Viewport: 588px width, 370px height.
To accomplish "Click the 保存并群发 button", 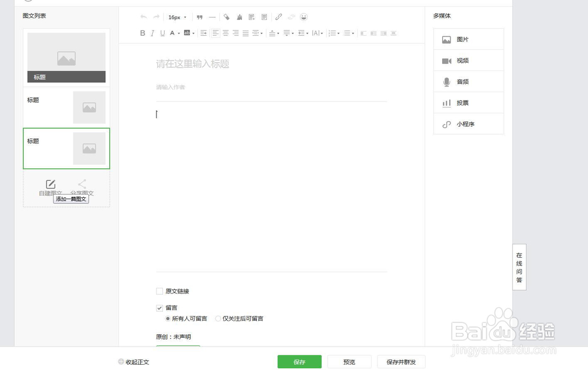I will point(401,362).
